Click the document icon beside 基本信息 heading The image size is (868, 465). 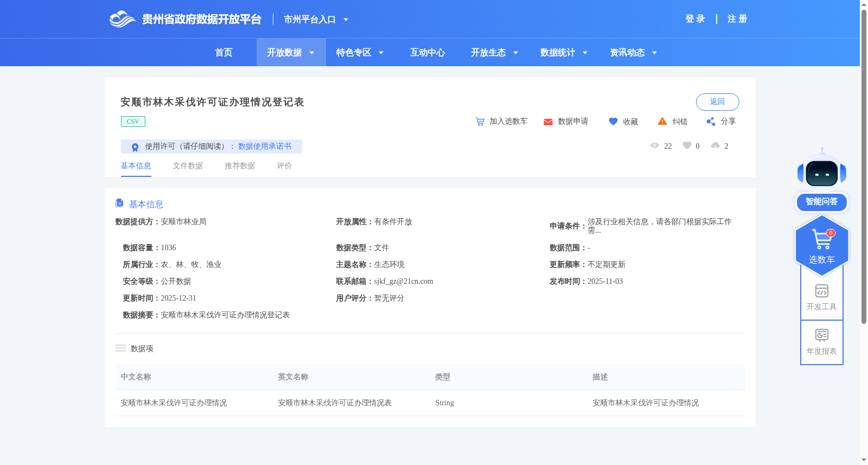coord(119,203)
